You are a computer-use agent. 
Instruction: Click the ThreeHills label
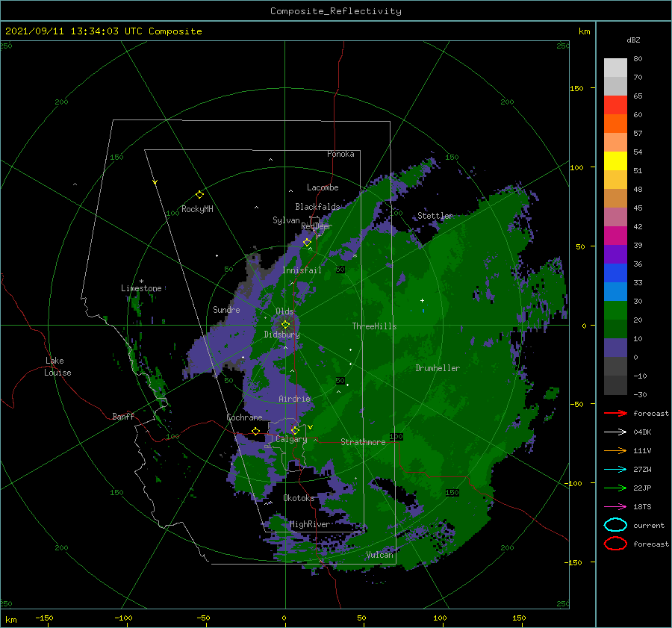pos(374,326)
